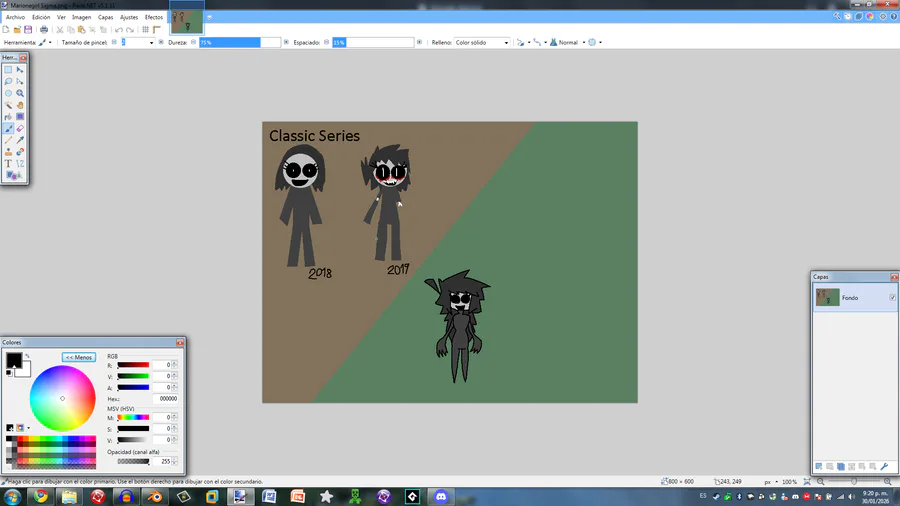This screenshot has height=506, width=900.
Task: Open the Edición menu
Action: click(x=41, y=17)
